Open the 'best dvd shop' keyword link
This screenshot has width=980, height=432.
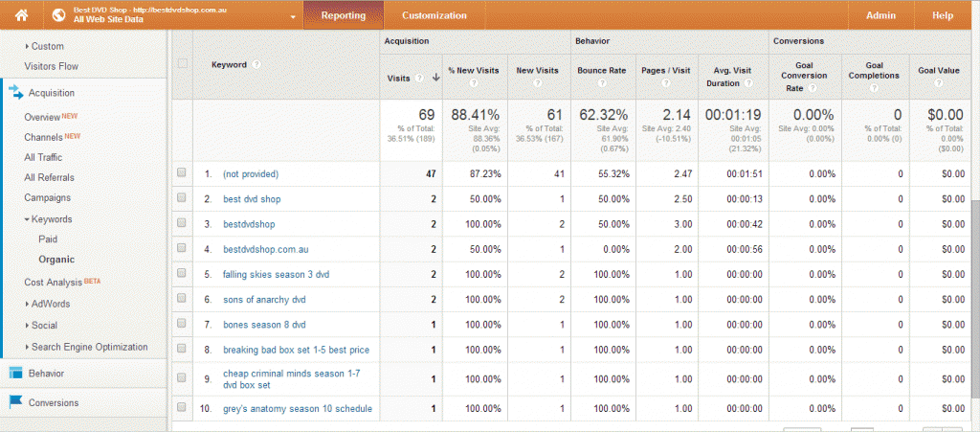pos(251,198)
